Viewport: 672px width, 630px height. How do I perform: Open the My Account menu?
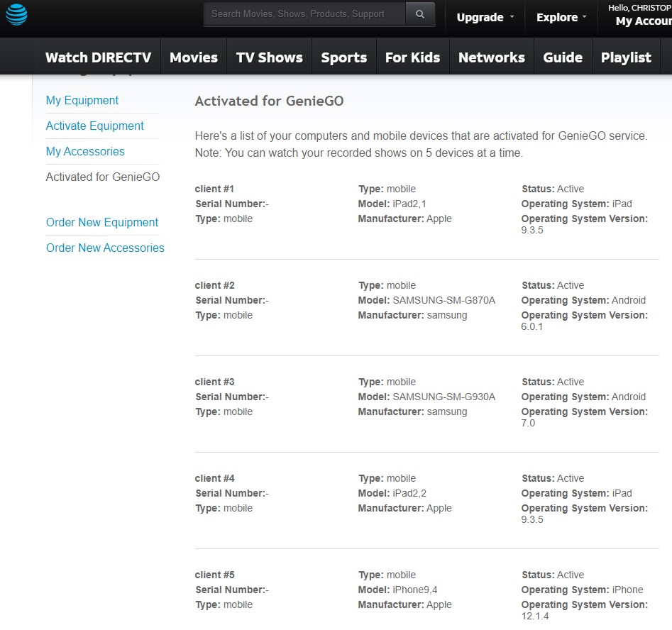(x=644, y=21)
